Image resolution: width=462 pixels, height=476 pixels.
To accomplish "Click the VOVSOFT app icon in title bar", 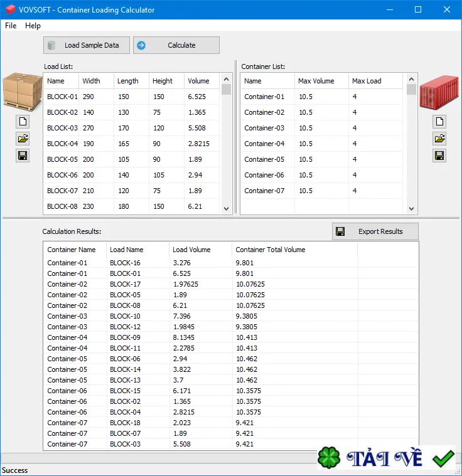I will [10, 9].
